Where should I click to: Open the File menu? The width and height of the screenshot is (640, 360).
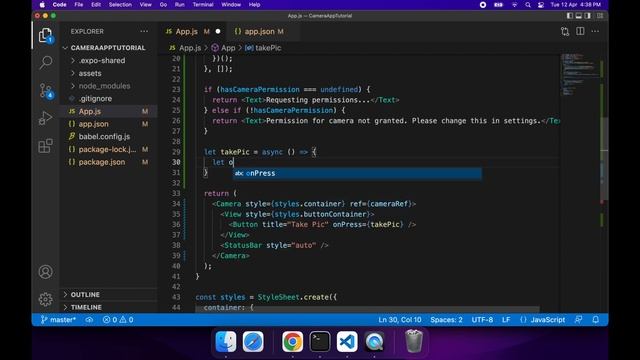pos(79,4)
